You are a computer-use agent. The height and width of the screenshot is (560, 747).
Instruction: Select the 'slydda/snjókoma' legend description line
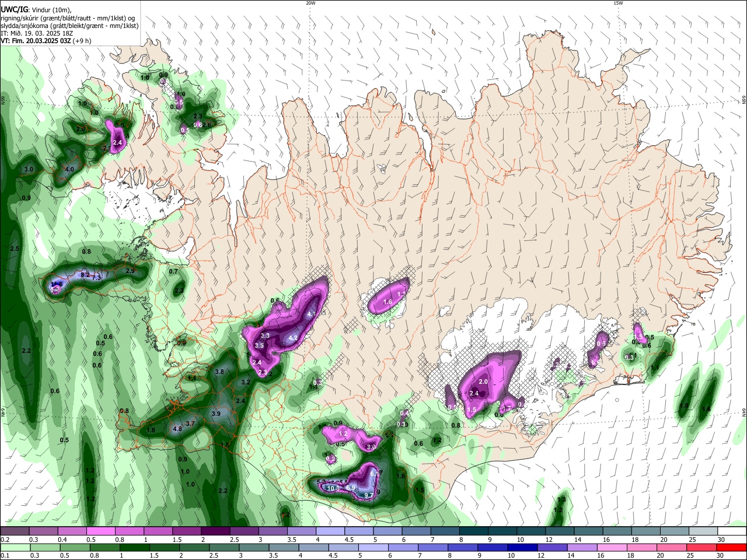69,26
